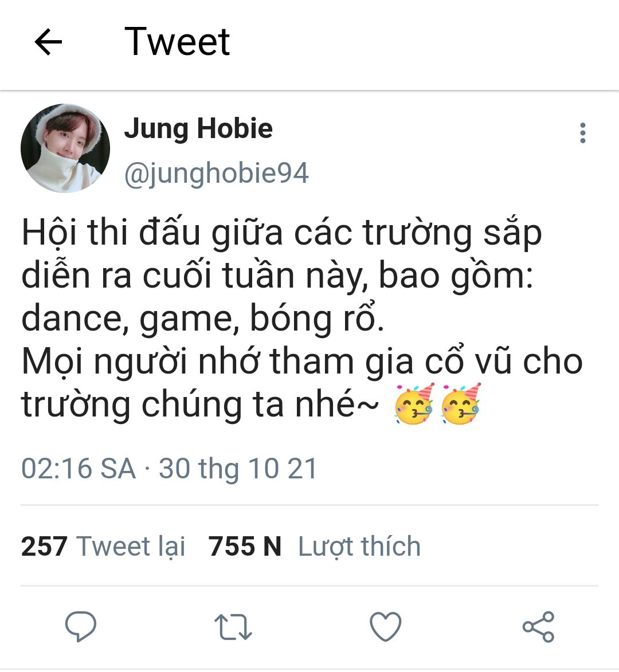View the 257 Tweet lại list
Image resolution: width=619 pixels, height=672 pixels.
(103, 547)
